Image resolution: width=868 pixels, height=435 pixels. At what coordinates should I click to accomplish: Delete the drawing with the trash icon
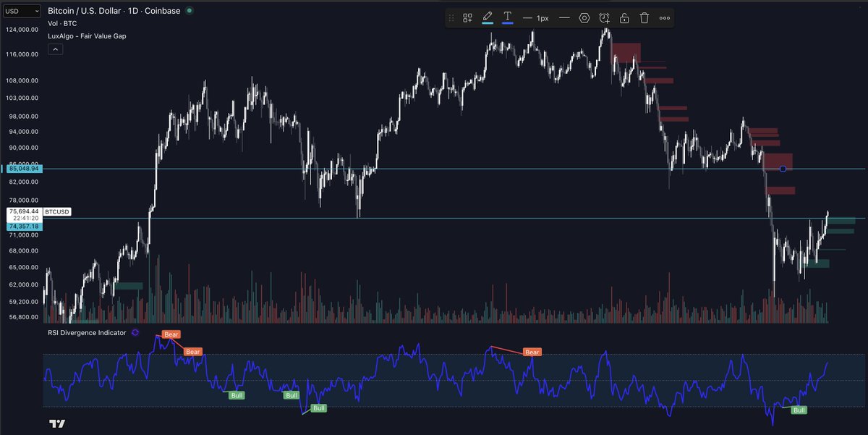click(x=644, y=17)
